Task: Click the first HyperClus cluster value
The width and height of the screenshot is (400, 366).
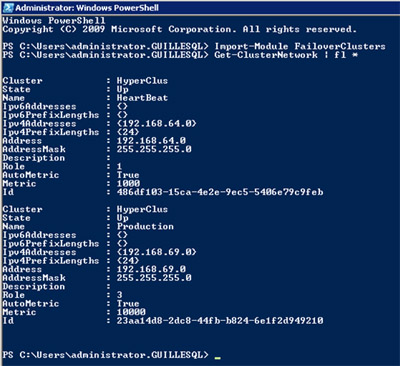Action: tap(142, 81)
